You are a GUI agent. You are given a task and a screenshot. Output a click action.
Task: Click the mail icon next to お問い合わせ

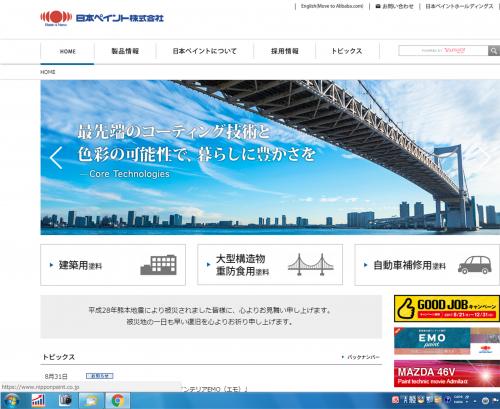coord(378,6)
